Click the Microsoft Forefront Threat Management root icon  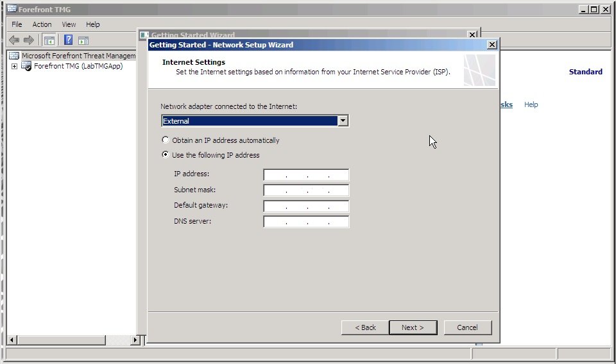[14, 56]
